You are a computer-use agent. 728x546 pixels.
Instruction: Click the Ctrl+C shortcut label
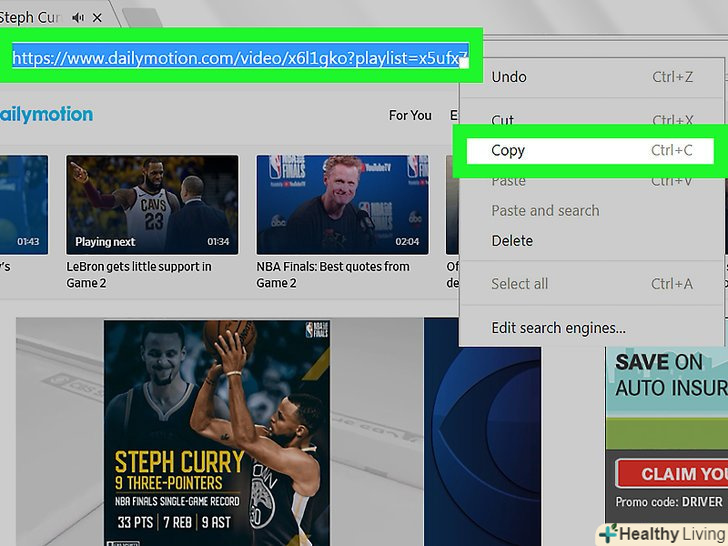(x=672, y=150)
